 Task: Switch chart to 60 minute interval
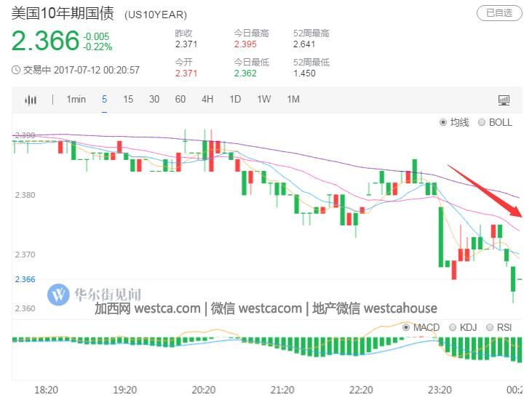pyautogui.click(x=180, y=100)
